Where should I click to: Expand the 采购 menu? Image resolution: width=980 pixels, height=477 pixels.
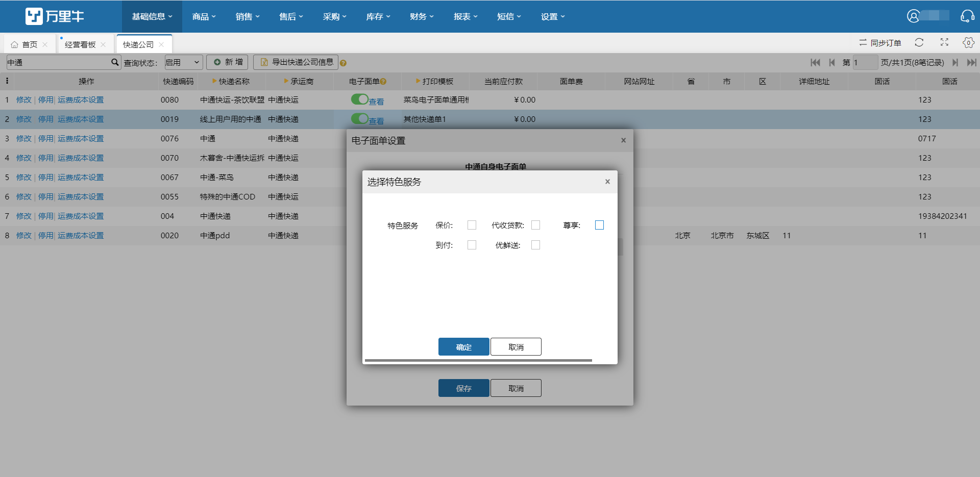(x=334, y=16)
